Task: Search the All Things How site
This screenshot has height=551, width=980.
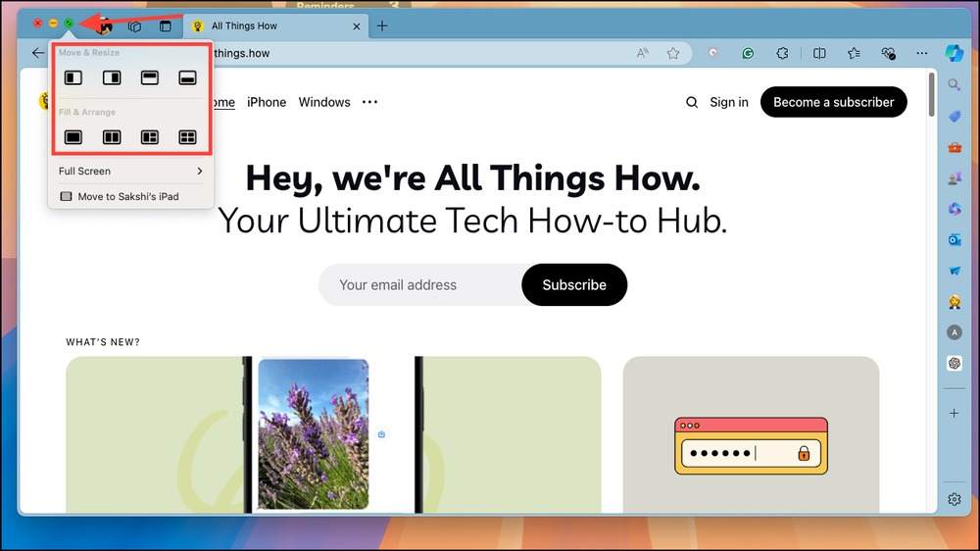Action: pyautogui.click(x=691, y=102)
